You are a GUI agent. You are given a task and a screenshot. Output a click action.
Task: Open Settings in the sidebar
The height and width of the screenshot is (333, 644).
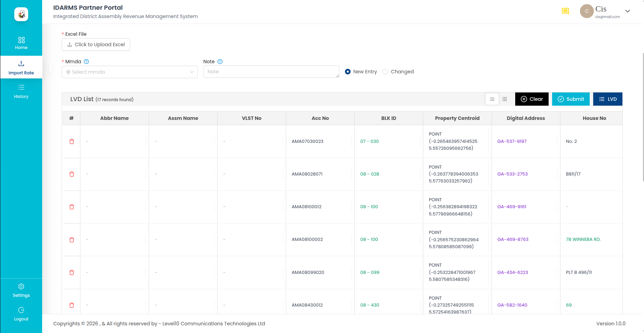[21, 291]
